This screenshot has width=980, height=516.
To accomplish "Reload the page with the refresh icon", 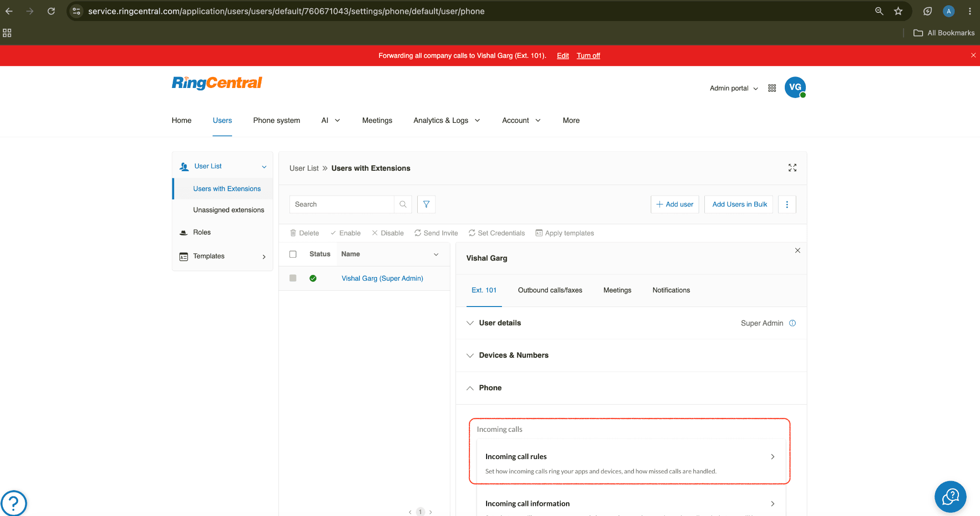I will point(51,11).
